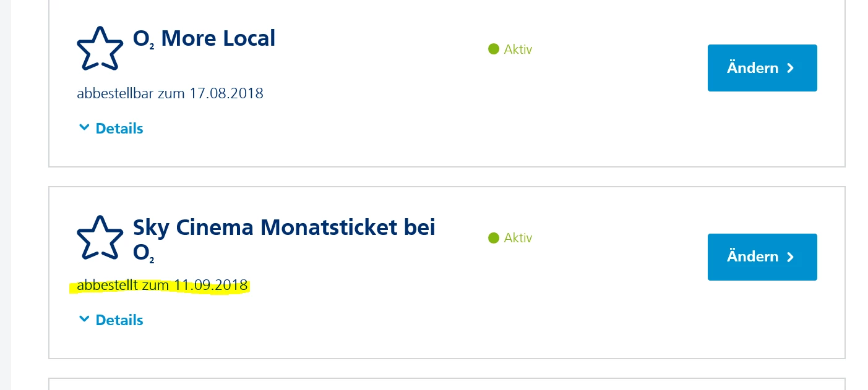Click the chevron icon before Sky Cinema Details
The height and width of the screenshot is (390, 868).
[84, 320]
